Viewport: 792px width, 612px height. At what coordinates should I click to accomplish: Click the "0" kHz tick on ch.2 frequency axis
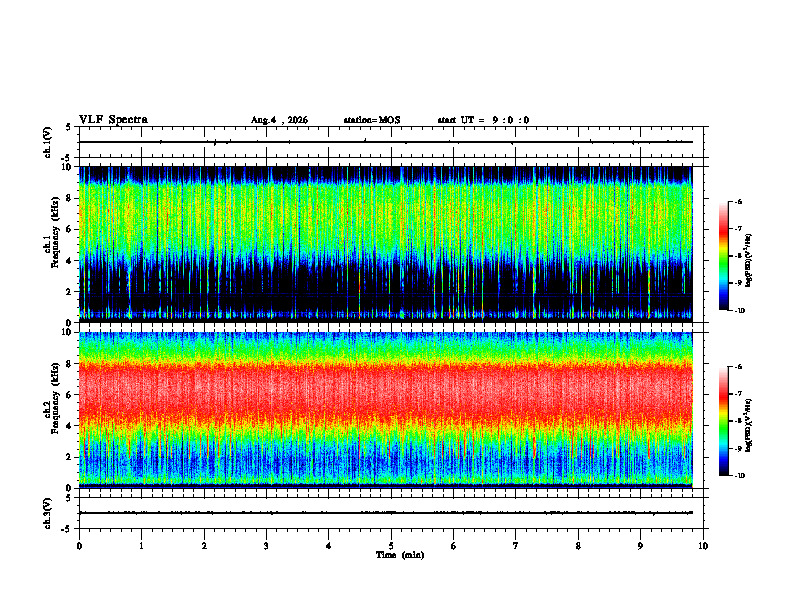click(70, 488)
